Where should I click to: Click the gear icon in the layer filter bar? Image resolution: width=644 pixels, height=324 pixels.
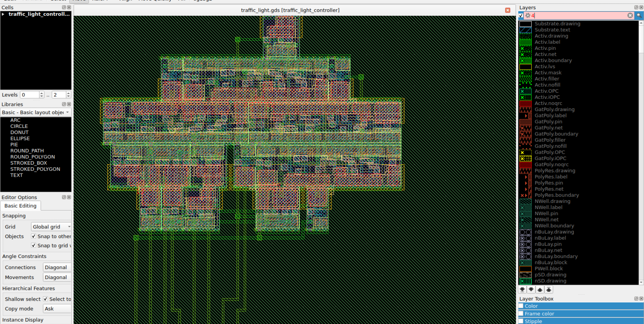click(x=528, y=16)
